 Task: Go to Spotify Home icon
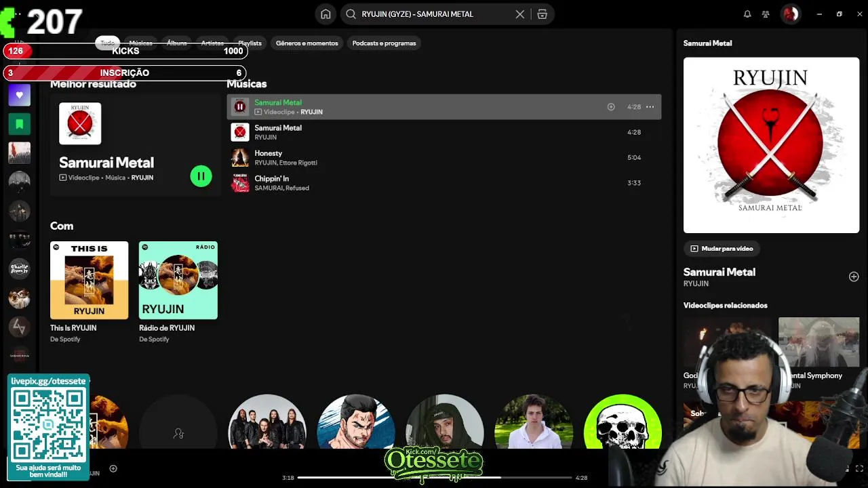click(x=325, y=14)
